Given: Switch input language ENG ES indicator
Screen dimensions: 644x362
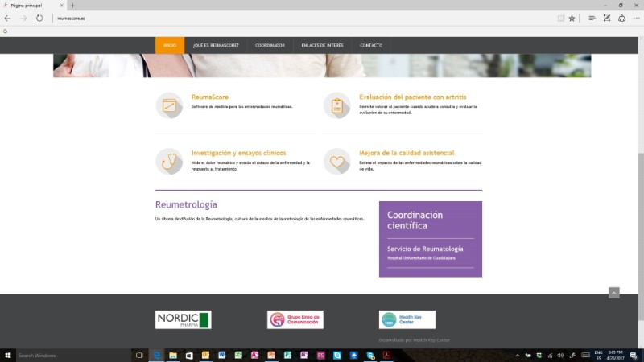Looking at the screenshot, I should (598, 356).
